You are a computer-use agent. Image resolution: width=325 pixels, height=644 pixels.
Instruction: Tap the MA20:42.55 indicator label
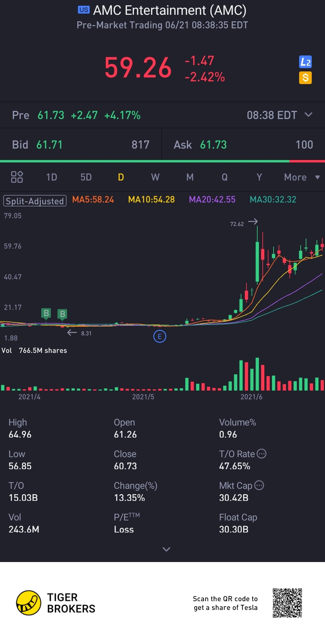[212, 199]
